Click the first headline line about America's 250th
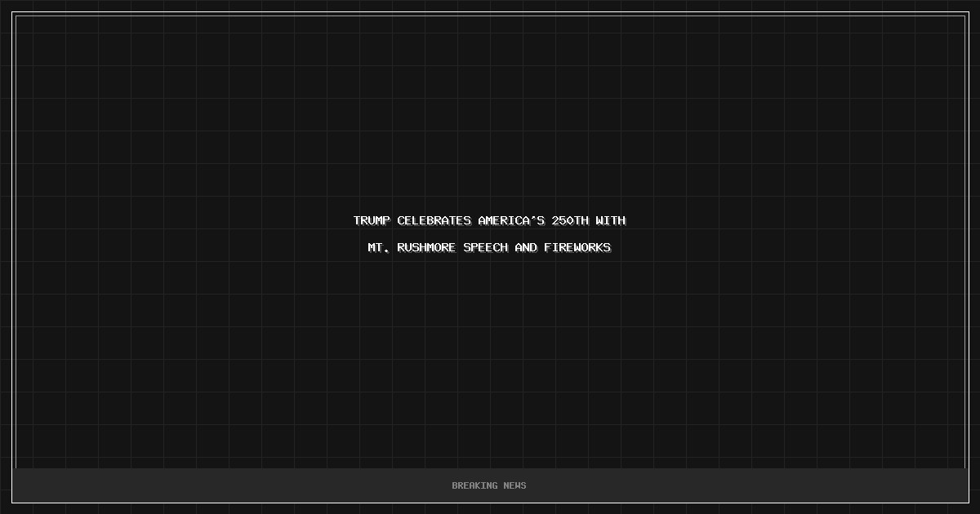 click(x=490, y=220)
